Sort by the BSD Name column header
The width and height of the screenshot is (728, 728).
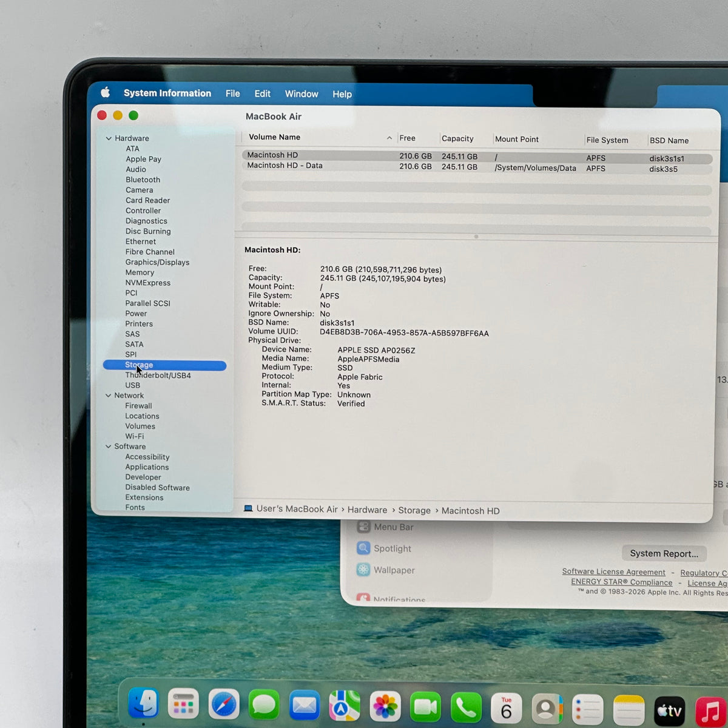point(669,140)
